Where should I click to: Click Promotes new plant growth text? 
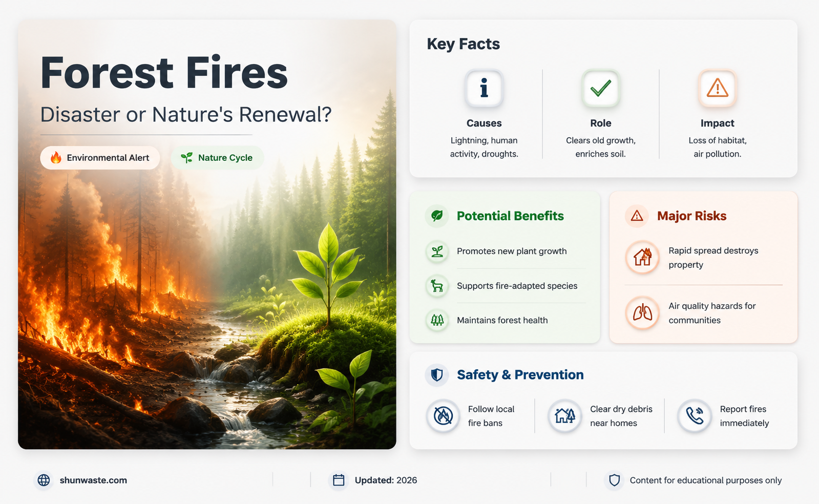tap(512, 251)
